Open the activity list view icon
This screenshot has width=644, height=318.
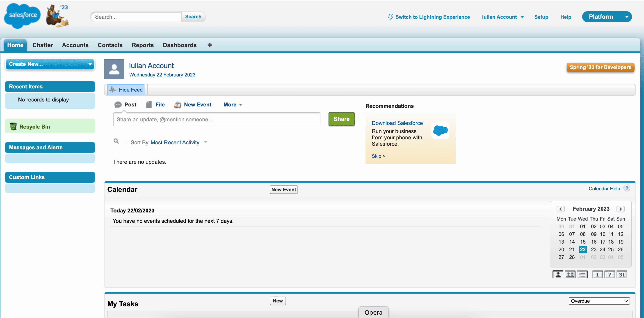[582, 274]
